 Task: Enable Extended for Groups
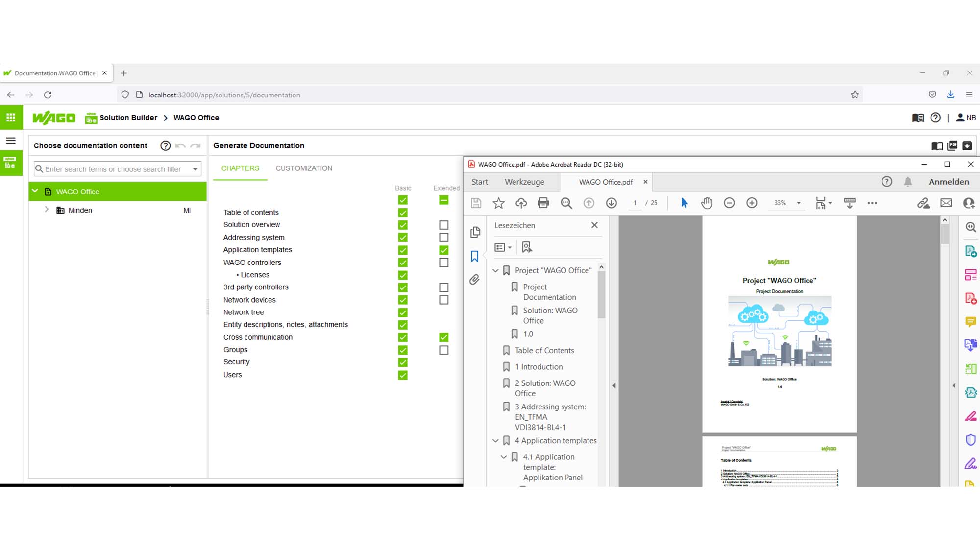pos(444,350)
